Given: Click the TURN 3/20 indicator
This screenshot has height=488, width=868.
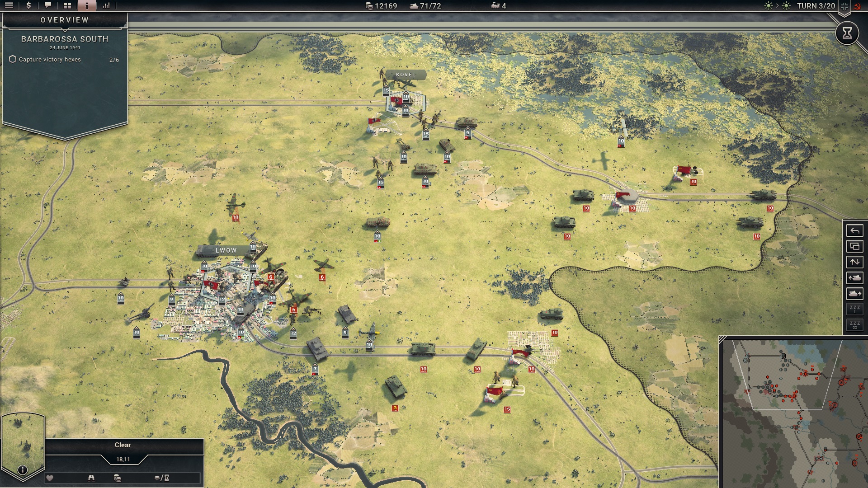Looking at the screenshot, I should click(x=816, y=6).
